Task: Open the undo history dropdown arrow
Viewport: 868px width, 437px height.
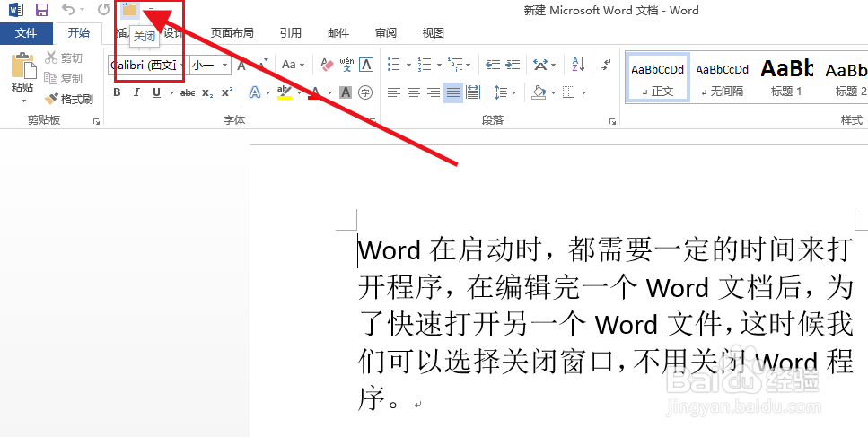Action: point(82,9)
